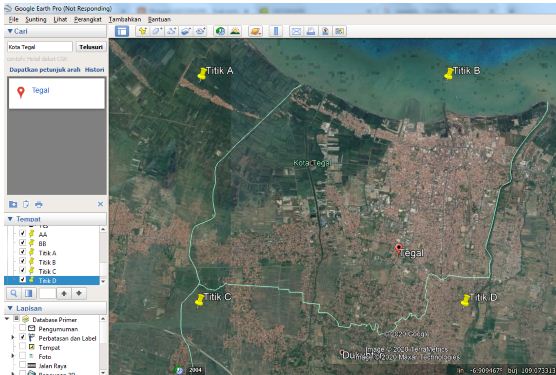Collapse the Database Primer tree node

tap(7, 319)
